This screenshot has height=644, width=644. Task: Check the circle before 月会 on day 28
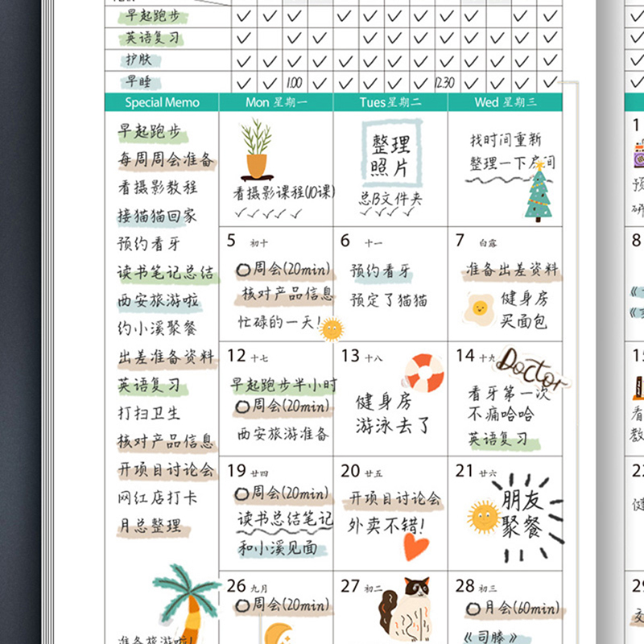tap(470, 609)
